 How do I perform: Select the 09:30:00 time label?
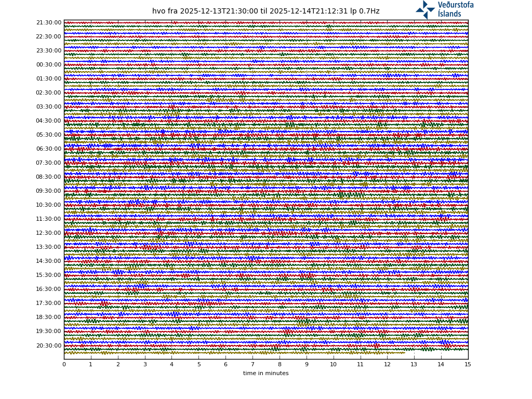[x=49, y=191]
